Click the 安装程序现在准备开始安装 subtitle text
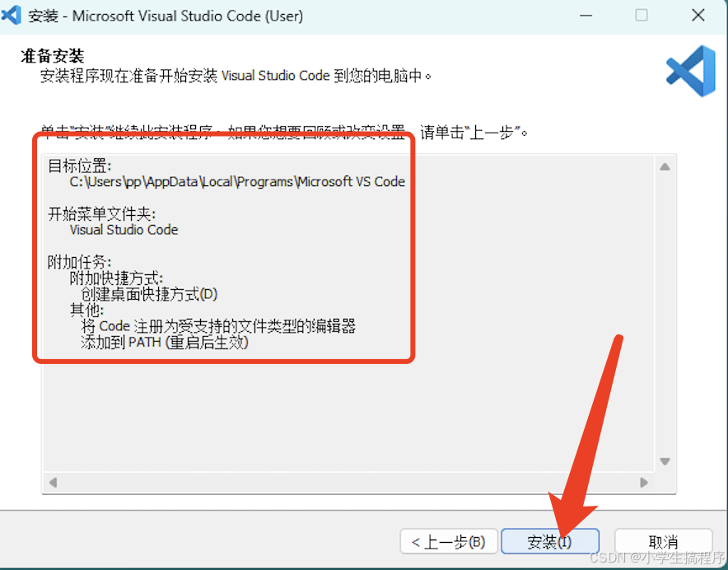The image size is (728, 570). [x=236, y=76]
